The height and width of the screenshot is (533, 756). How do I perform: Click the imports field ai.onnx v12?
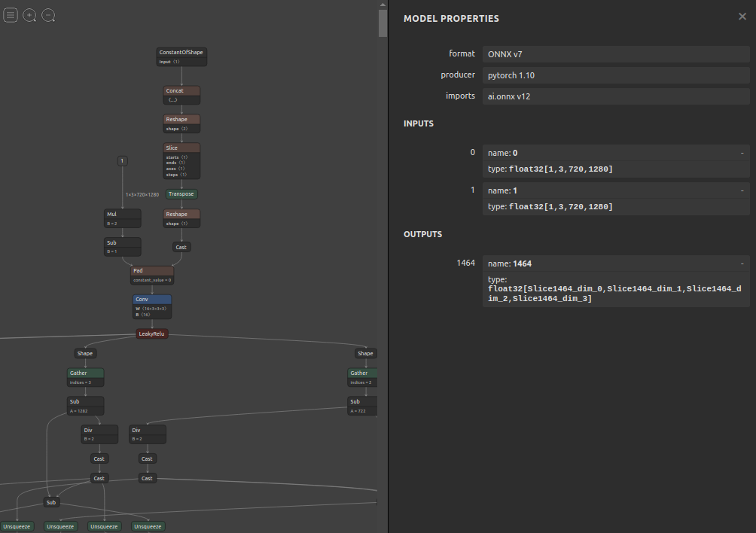[x=616, y=96]
